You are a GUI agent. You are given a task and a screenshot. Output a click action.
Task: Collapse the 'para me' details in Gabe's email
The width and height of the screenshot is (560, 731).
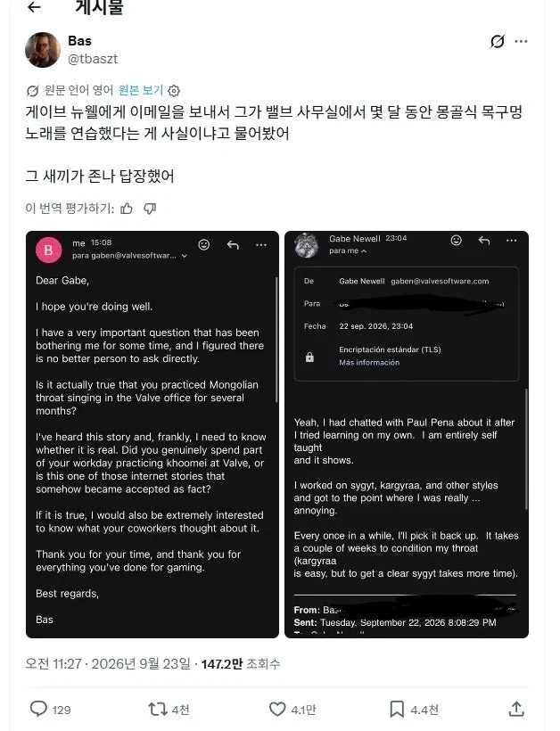pyautogui.click(x=364, y=251)
